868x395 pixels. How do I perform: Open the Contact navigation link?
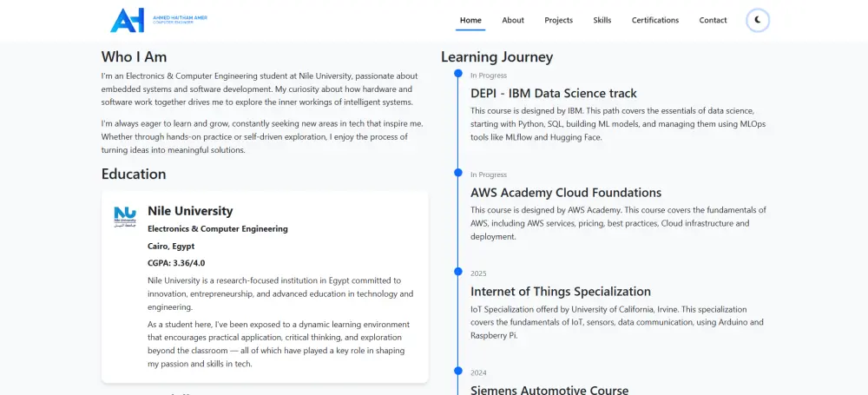[713, 20]
